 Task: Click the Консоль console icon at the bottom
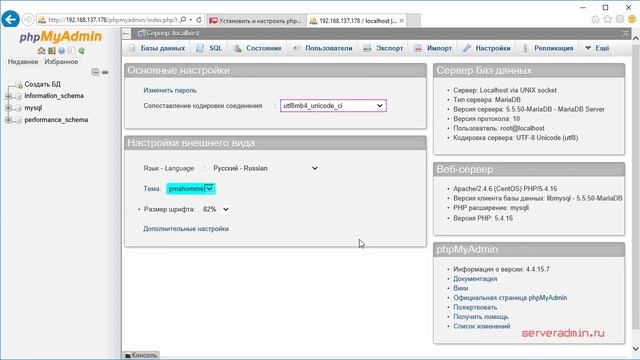coord(128,356)
